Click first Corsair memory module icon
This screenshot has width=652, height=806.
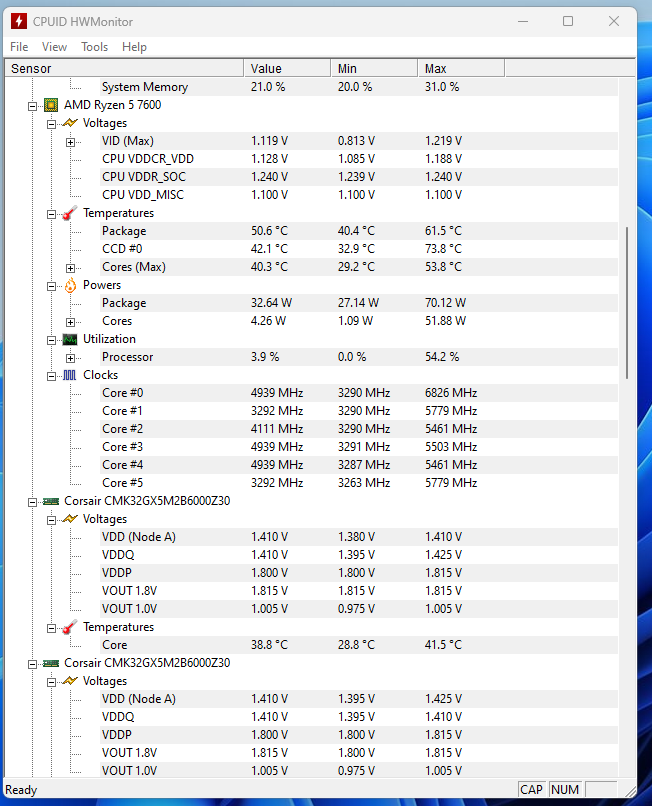point(50,501)
